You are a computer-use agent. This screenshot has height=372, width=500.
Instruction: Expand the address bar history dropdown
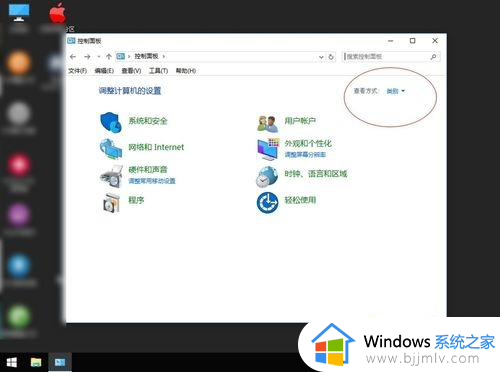click(x=321, y=57)
